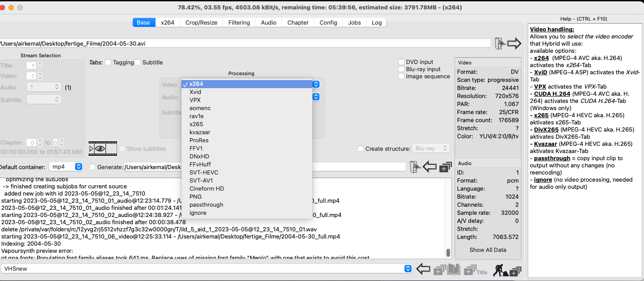Click the left arrow beside the output path
This screenshot has width=644, height=281.
point(429,167)
